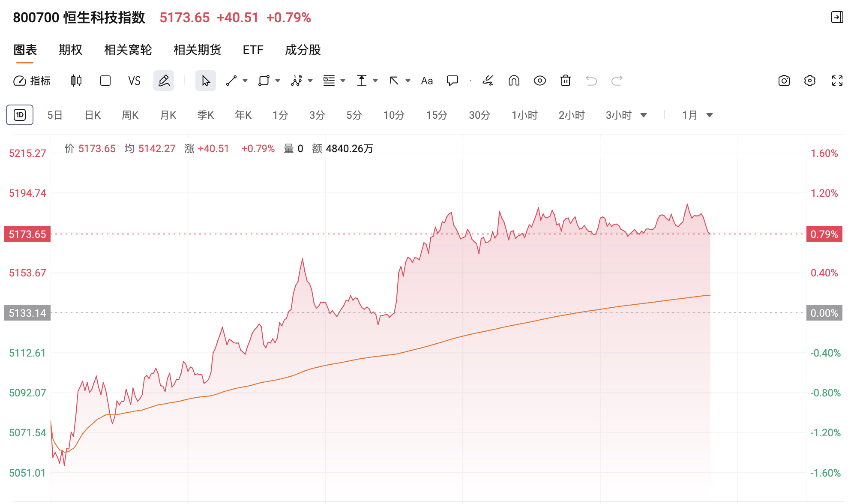Expand the 3小时 interval dropdown
Viewport: 857px width, 504px height.
coord(644,115)
